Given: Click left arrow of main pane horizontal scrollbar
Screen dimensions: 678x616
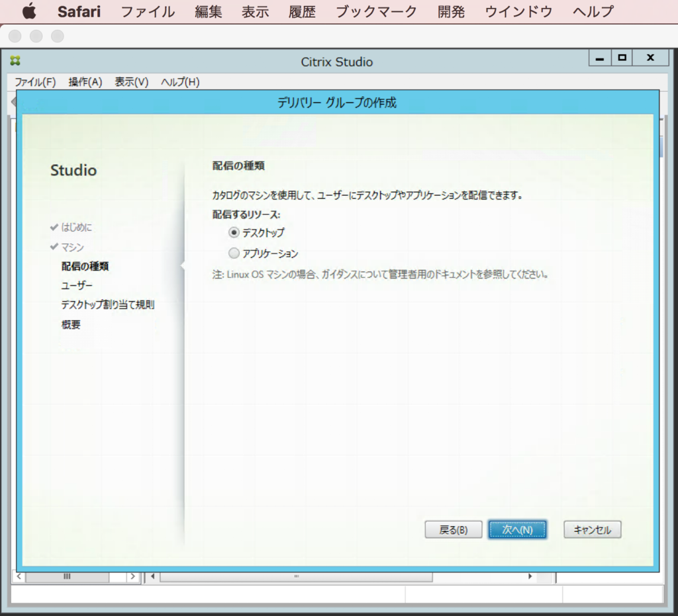Looking at the screenshot, I should [x=153, y=576].
